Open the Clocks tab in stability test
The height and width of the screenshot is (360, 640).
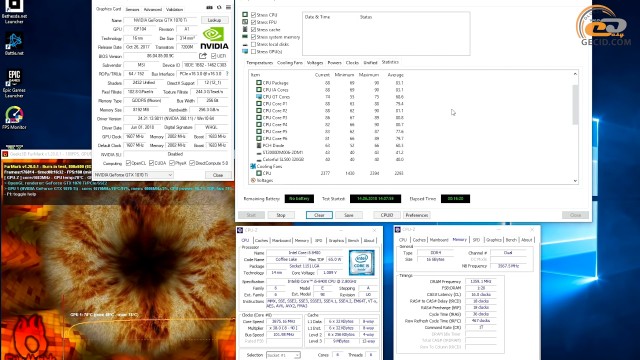click(352, 63)
